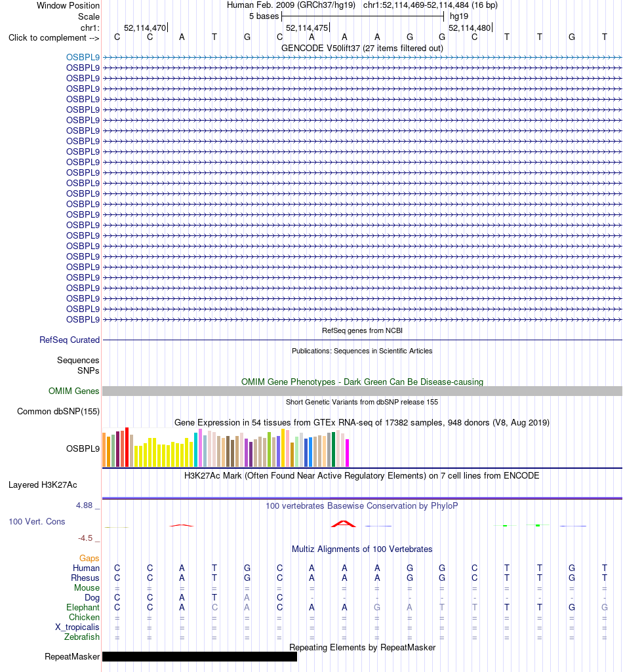623x672 pixels.
Task: Select the Rhesus alignment row label
Action: tap(85, 578)
